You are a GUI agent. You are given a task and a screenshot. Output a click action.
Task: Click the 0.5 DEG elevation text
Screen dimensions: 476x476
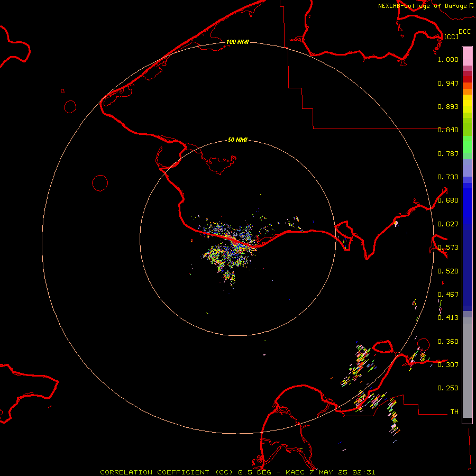point(255,472)
